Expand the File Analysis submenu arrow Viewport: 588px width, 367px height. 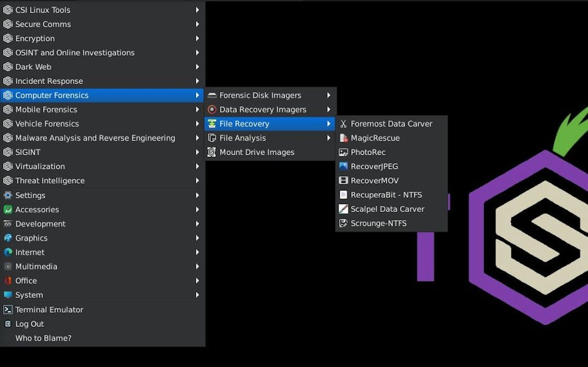point(329,138)
